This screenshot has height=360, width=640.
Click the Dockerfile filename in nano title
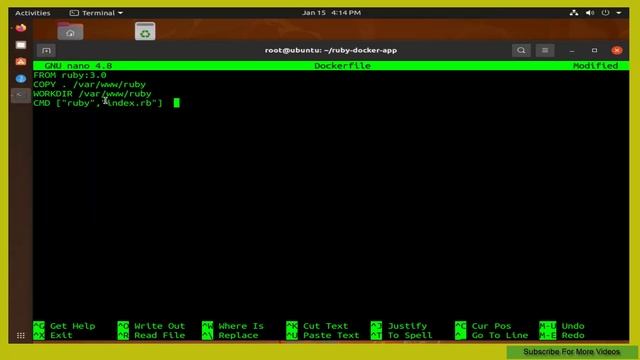pos(342,66)
